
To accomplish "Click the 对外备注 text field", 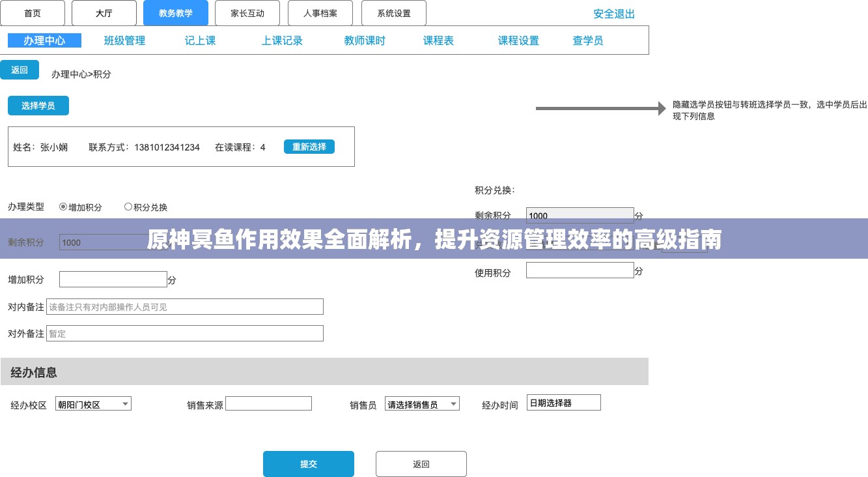I will point(185,333).
